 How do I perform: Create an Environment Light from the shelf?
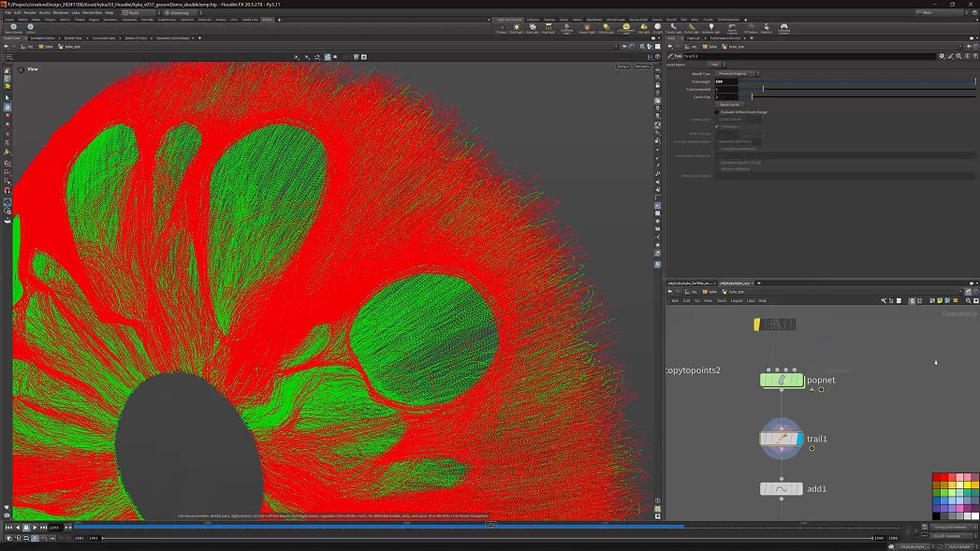[626, 28]
